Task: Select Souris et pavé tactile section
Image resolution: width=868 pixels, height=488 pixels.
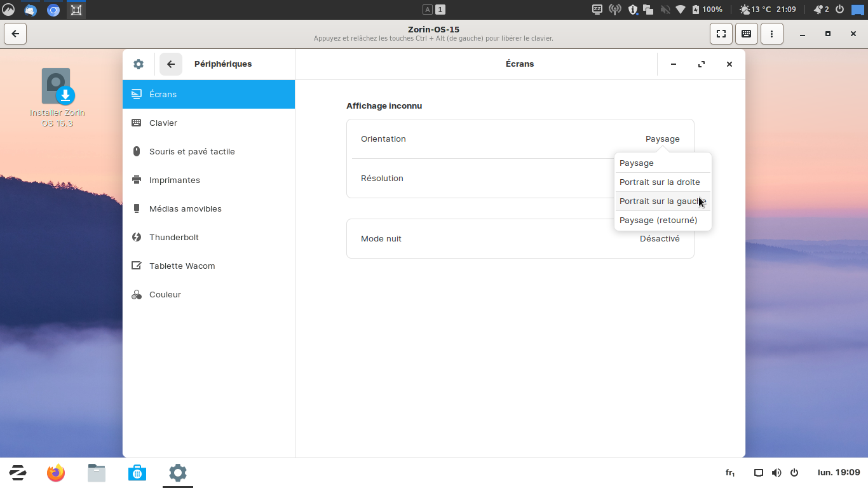Action: point(192,151)
